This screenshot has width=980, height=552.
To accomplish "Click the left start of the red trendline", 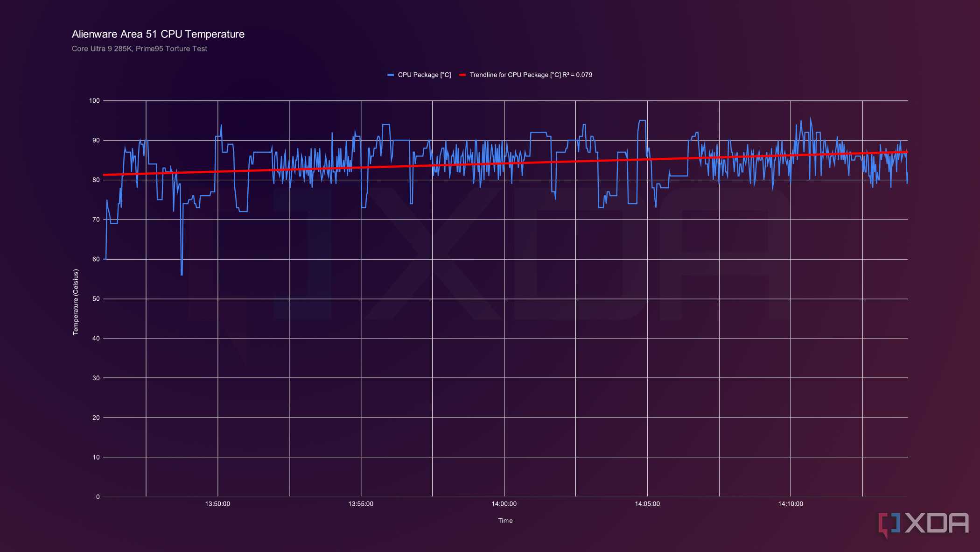I will (x=105, y=175).
